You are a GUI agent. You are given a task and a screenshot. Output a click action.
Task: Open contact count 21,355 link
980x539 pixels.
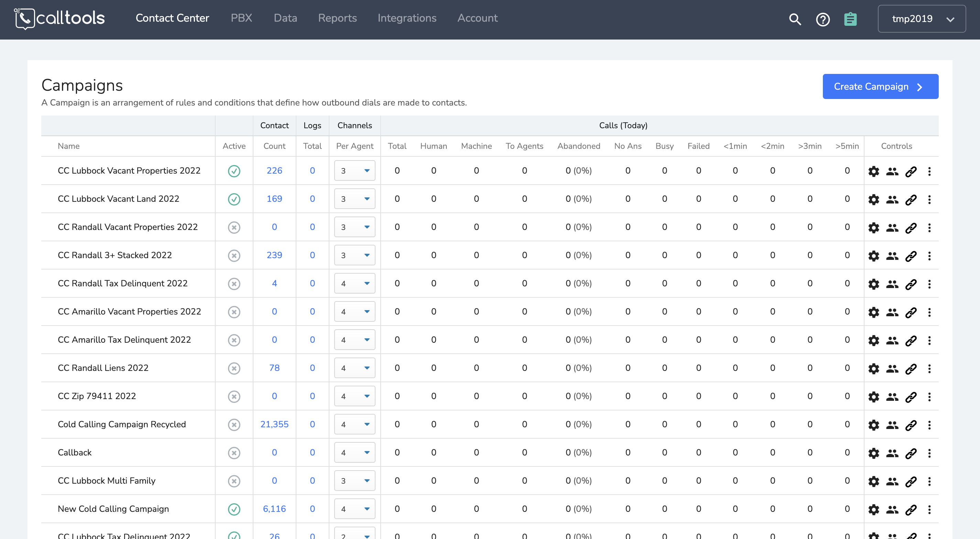coord(274,425)
